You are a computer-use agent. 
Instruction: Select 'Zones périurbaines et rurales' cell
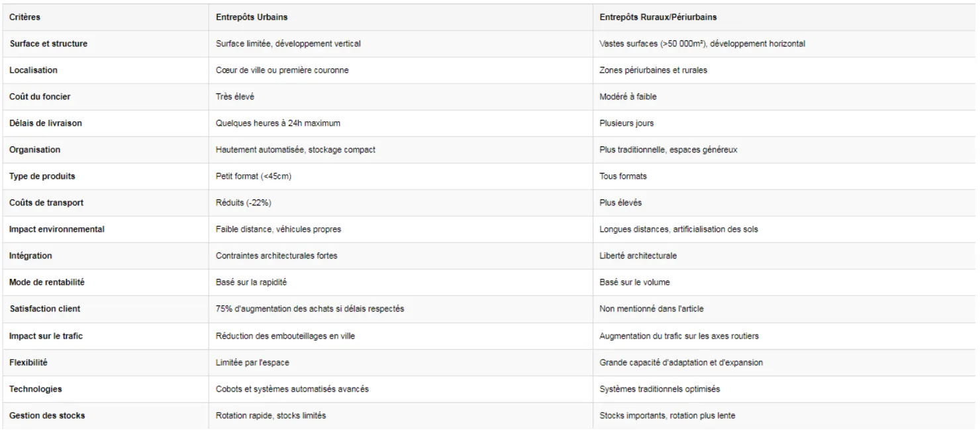653,70
